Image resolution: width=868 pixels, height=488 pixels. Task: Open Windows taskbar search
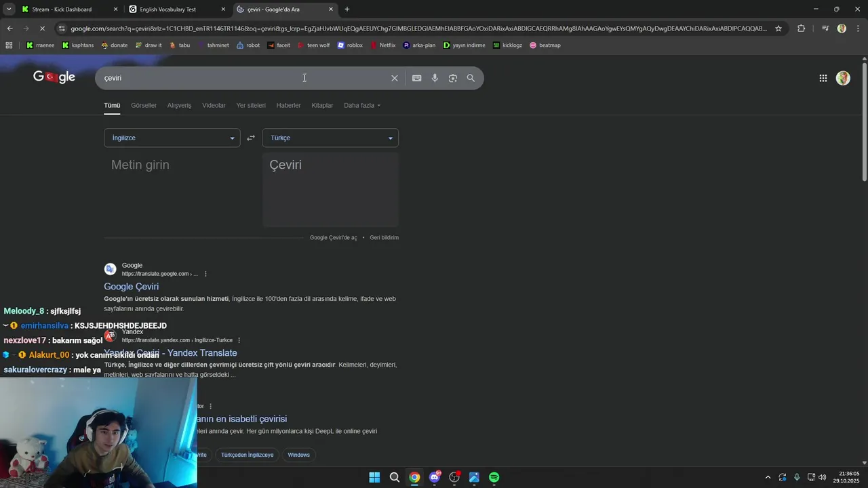coord(394,477)
